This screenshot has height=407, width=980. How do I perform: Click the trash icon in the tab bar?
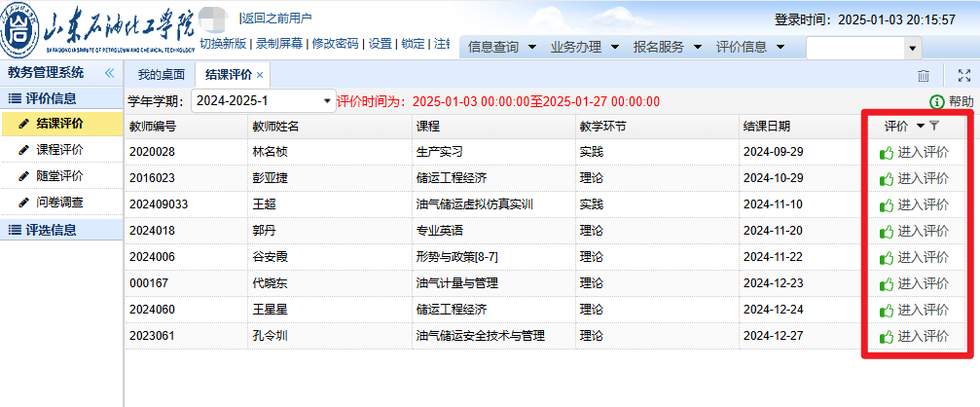[924, 75]
